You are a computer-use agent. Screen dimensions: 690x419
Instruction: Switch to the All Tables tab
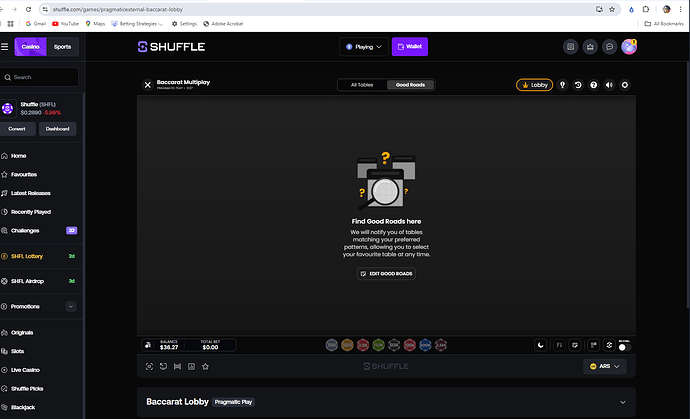coord(362,85)
